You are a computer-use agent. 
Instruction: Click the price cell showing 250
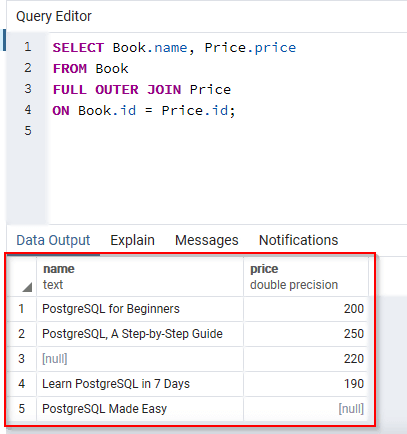pyautogui.click(x=306, y=334)
